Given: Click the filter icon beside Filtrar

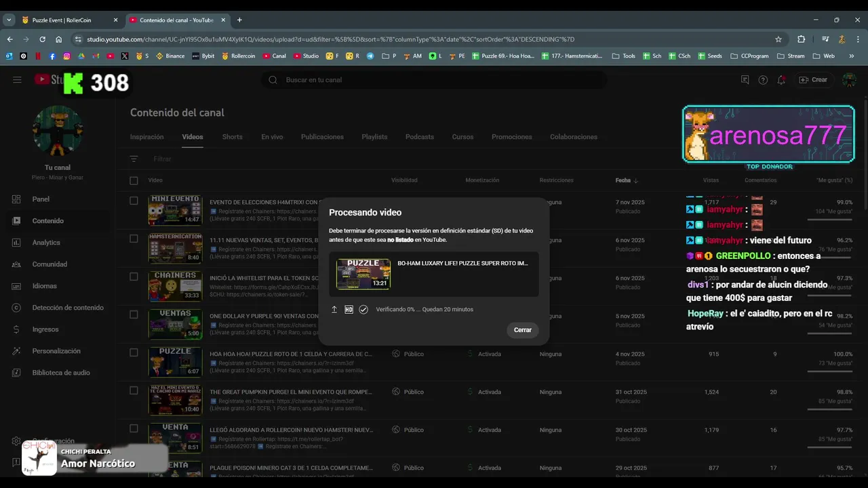Looking at the screenshot, I should point(134,159).
